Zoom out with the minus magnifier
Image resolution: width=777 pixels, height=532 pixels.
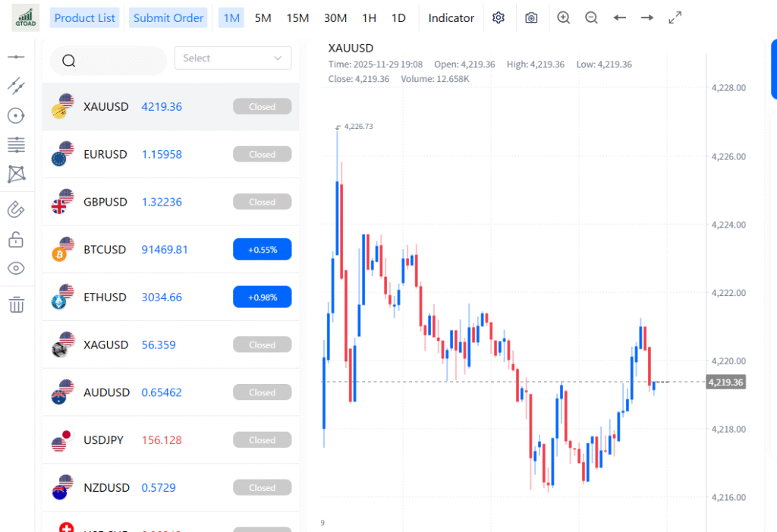(x=591, y=18)
